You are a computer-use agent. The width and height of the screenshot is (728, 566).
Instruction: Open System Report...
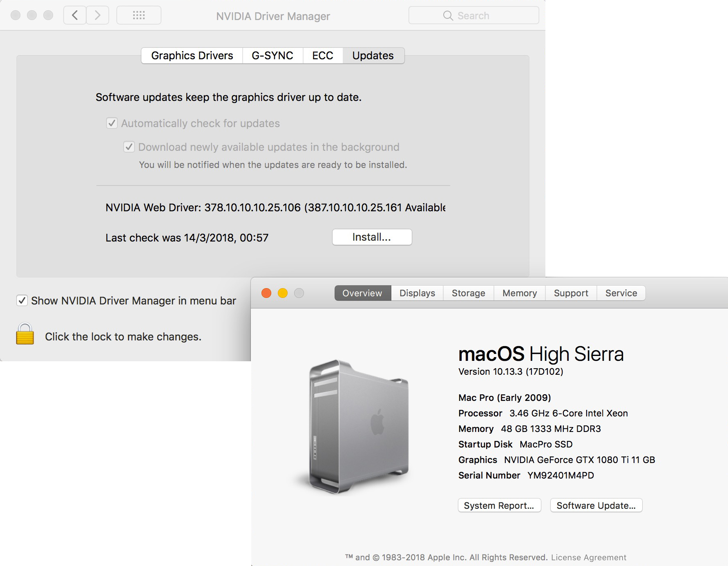tap(499, 506)
